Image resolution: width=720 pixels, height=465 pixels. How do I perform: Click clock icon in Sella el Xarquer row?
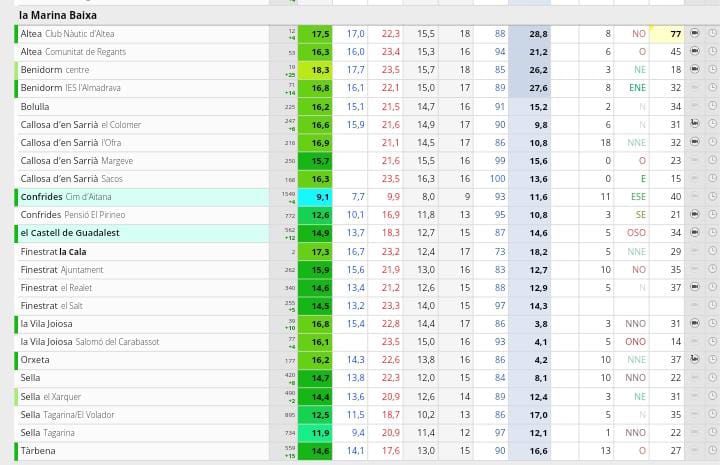click(x=712, y=397)
